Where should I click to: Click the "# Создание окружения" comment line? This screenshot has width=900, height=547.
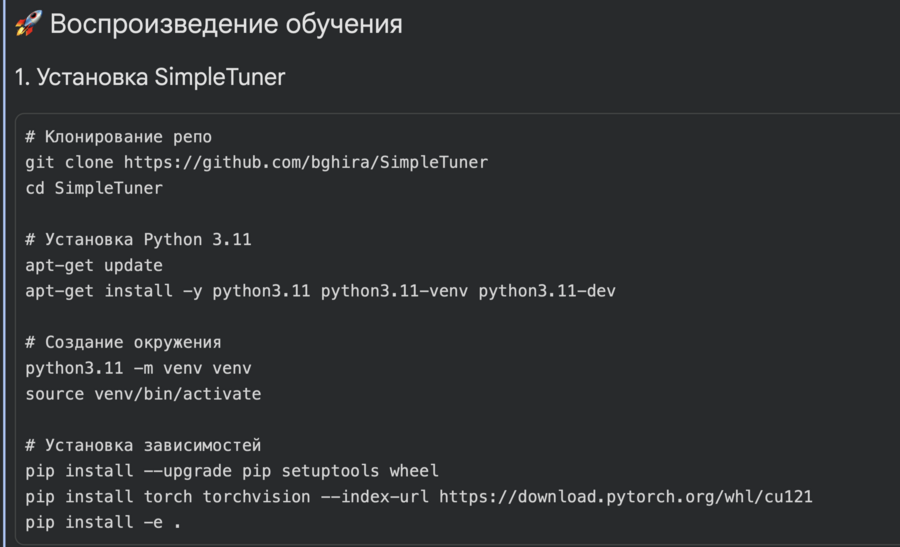coord(124,343)
